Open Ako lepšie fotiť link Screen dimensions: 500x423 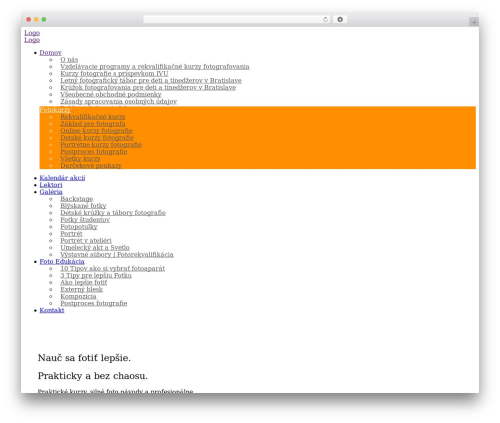pyautogui.click(x=84, y=283)
